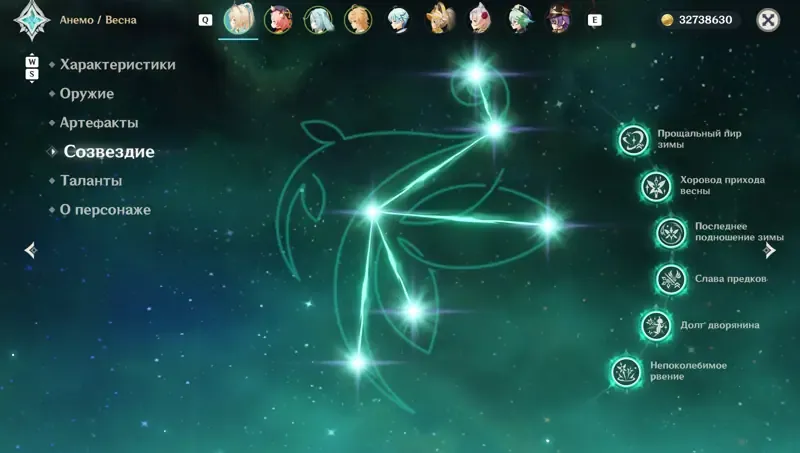Switch to the second character portrait
The width and height of the screenshot is (800, 453).
pyautogui.click(x=278, y=20)
